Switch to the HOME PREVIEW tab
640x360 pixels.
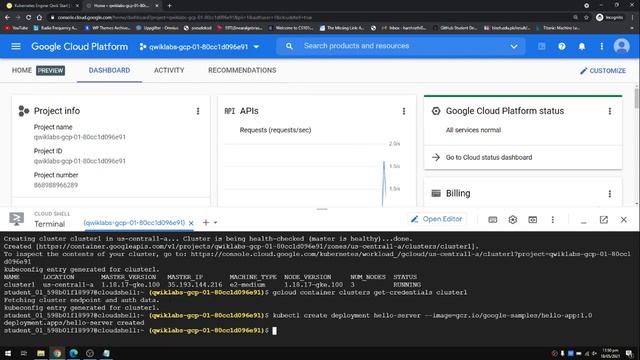pos(38,71)
